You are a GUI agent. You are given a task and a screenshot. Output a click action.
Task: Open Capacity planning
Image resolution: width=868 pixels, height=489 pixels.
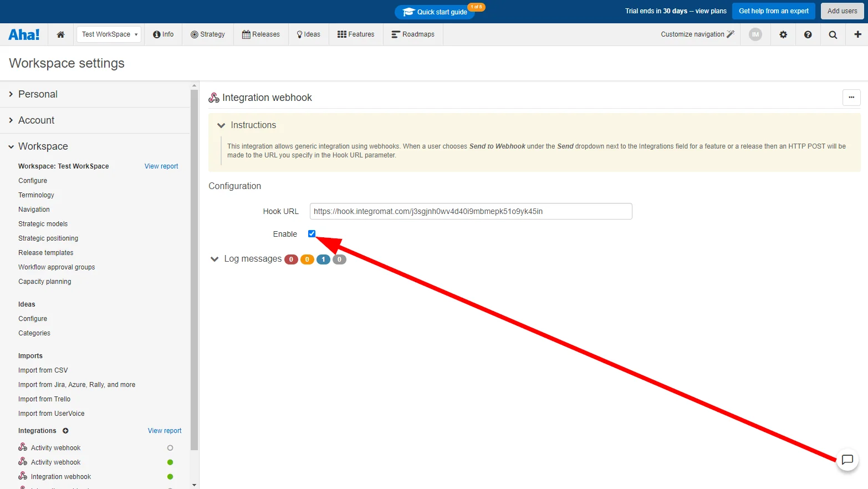(x=44, y=282)
